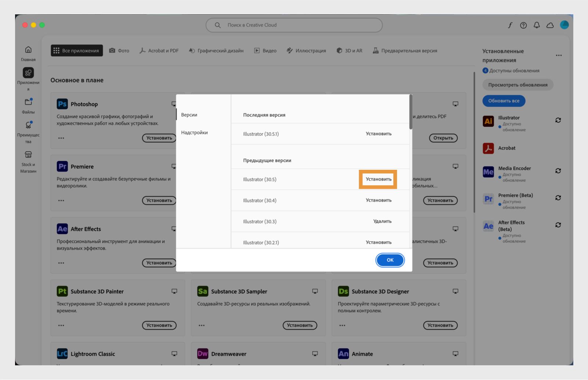Click the Illustrator Ai app icon
Image resolution: width=588 pixels, height=380 pixels.
tap(488, 121)
